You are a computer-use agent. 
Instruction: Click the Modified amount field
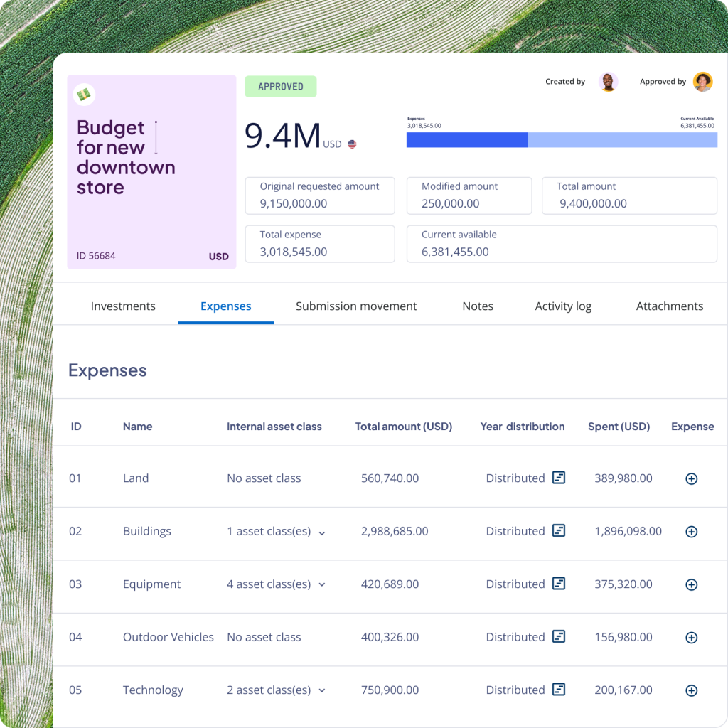(x=469, y=196)
